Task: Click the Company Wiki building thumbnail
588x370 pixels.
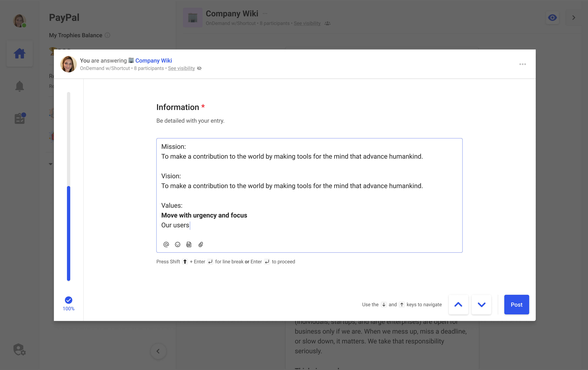Action: [x=193, y=18]
